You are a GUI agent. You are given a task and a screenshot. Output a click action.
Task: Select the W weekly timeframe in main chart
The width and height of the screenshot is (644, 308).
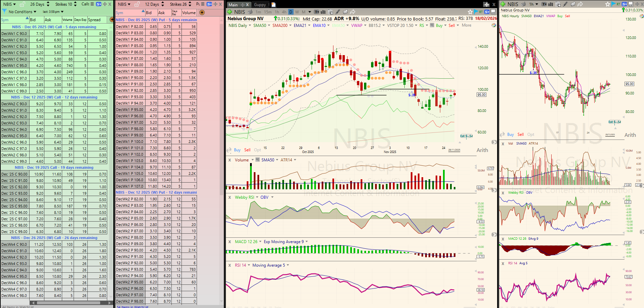pyautogui.click(x=297, y=12)
